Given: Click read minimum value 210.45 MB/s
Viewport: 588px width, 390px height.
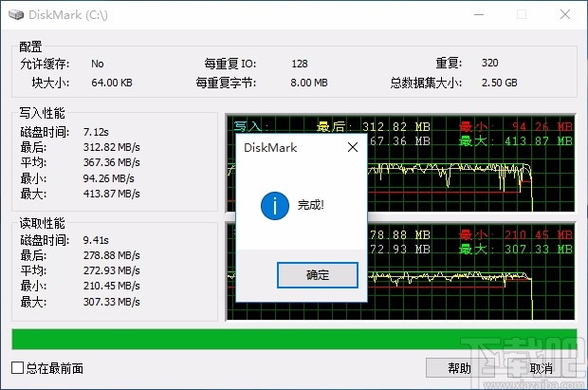Looking at the screenshot, I should 111,286.
